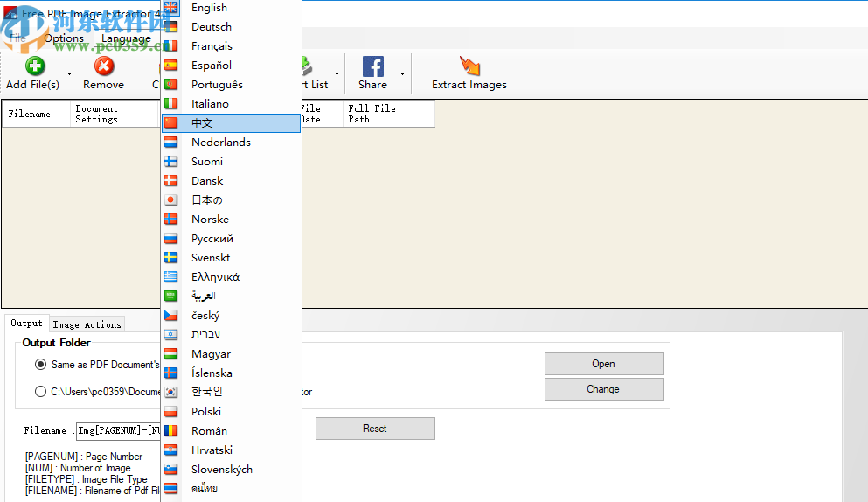
Task: Click the Italian flag beside Italiano
Action: (171, 103)
